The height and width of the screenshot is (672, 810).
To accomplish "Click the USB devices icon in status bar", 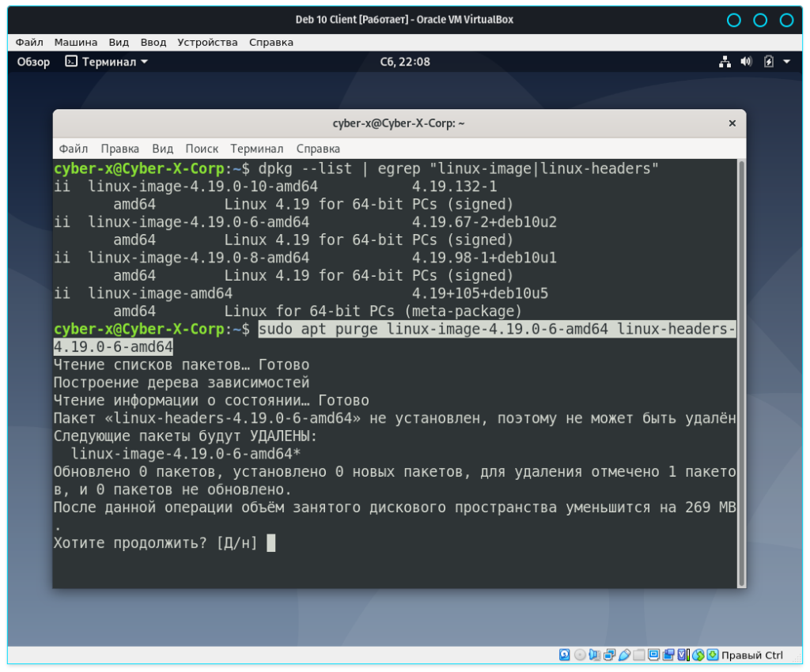I will [x=625, y=655].
